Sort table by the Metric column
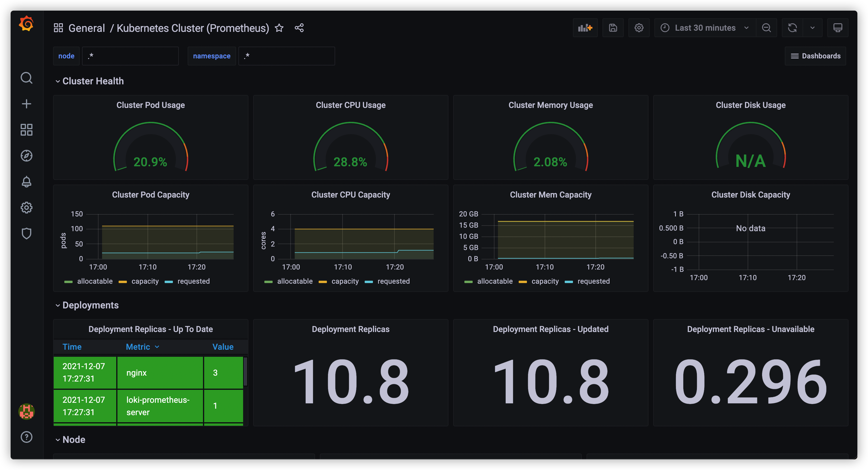The height and width of the screenshot is (470, 868). tap(142, 347)
